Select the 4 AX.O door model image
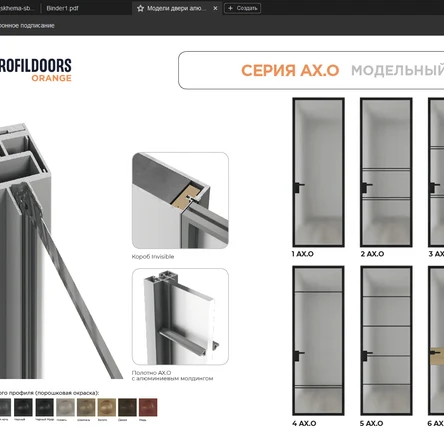The image size is (444, 444). point(318,341)
